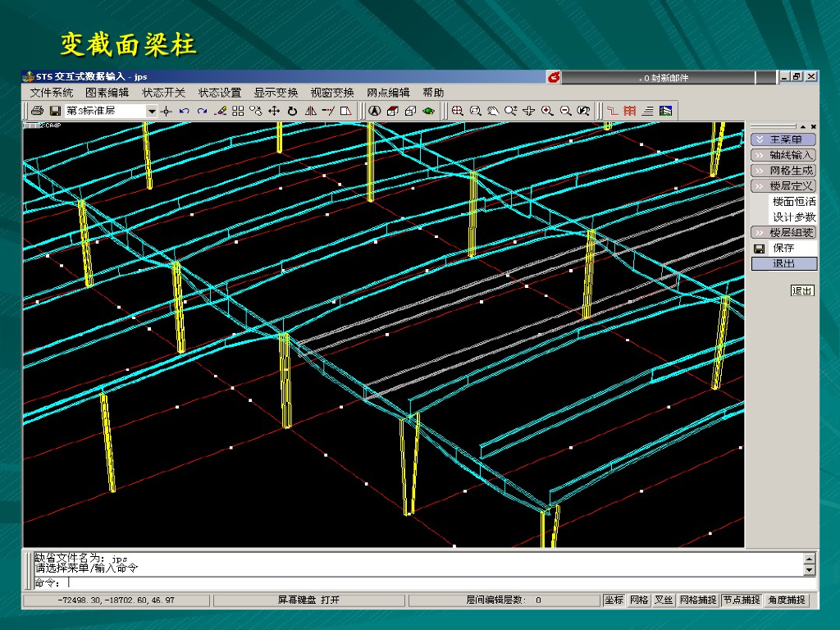Toggle 角度捕捉 angle snap in status bar
This screenshot has width=840, height=630.
tap(787, 600)
